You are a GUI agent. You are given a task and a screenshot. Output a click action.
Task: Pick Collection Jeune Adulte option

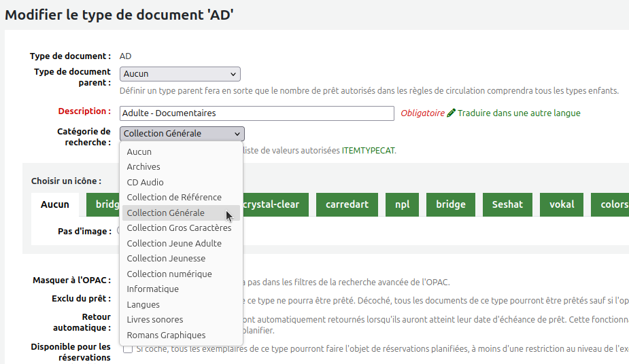pos(182,244)
